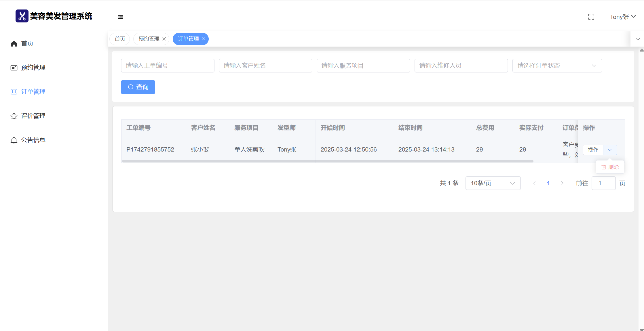Toggle fullscreen mode icon

591,17
